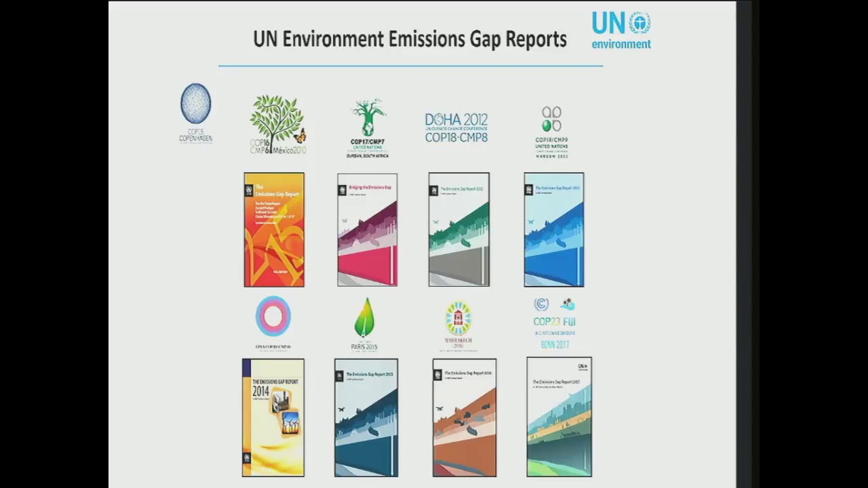Select the brown Emissions Gap Report 2016 cover

465,418
